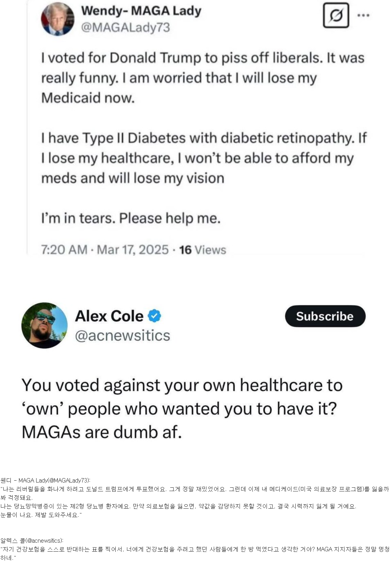
Task: Open the three-dot more options menu
Action: pyautogui.click(x=363, y=15)
